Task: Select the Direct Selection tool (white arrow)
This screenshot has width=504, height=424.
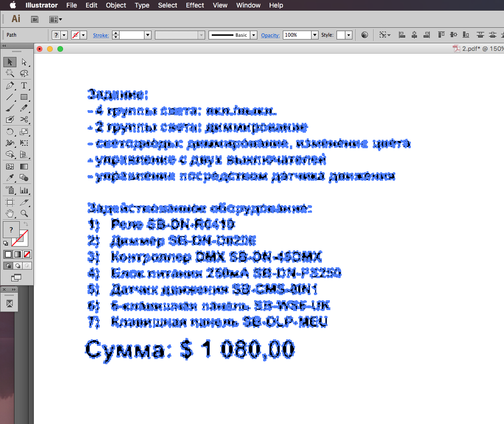Action: point(24,62)
